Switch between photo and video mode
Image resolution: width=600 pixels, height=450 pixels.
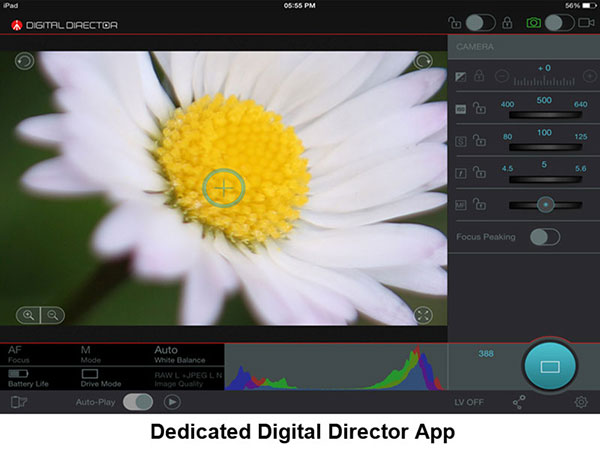pos(559,22)
